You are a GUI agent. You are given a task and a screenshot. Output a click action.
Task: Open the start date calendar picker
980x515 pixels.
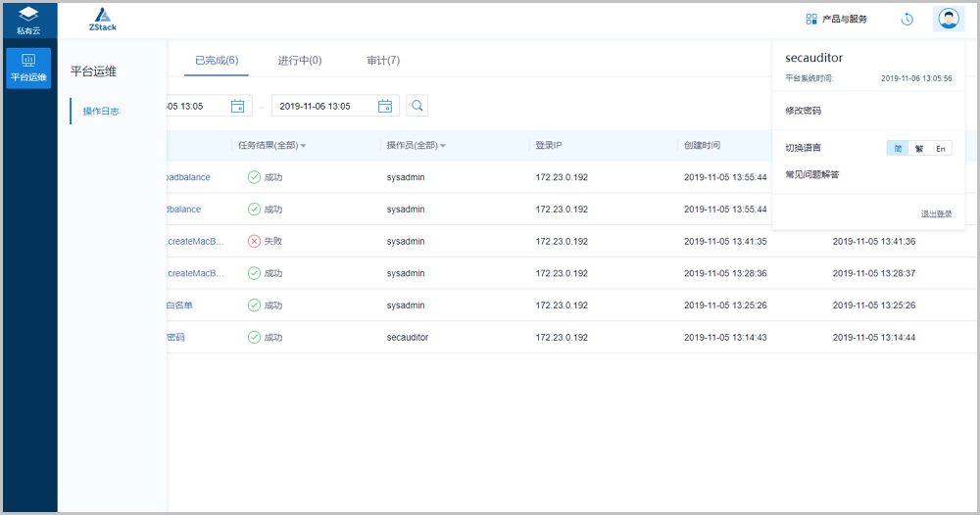(237, 106)
